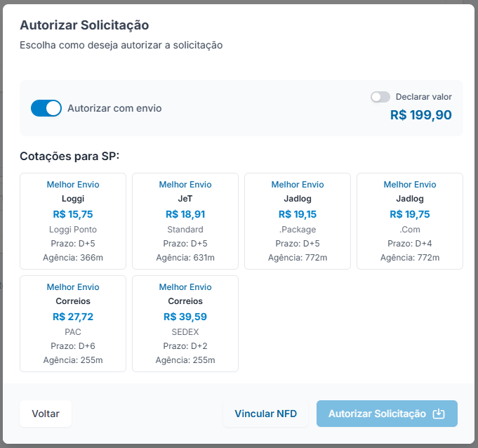Image resolution: width=478 pixels, height=448 pixels.
Task: Click the download icon on Autorizar Solicitação
Action: (x=439, y=414)
